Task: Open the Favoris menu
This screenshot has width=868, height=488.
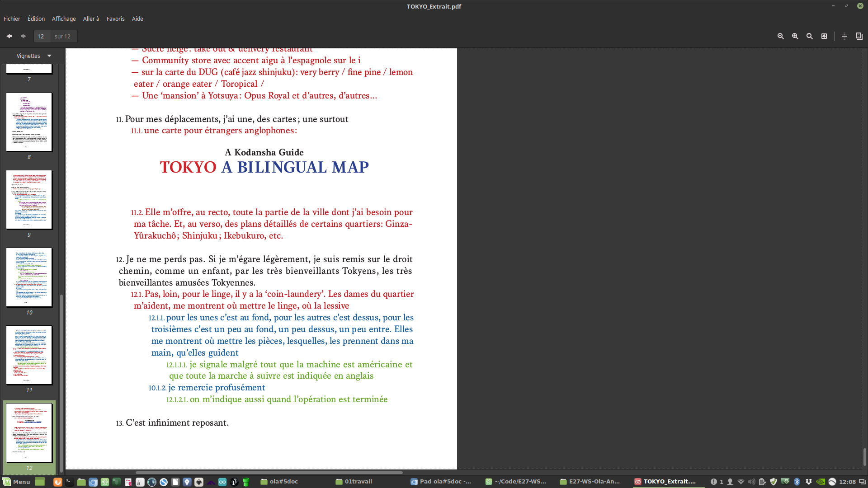Action: [x=115, y=19]
